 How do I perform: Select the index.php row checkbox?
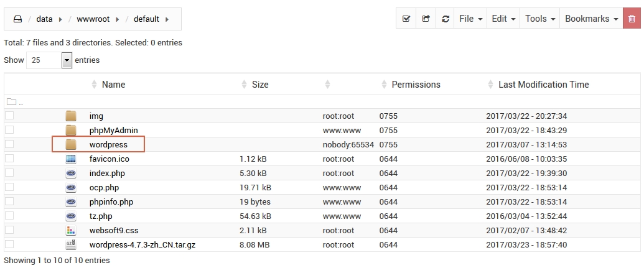(x=9, y=173)
